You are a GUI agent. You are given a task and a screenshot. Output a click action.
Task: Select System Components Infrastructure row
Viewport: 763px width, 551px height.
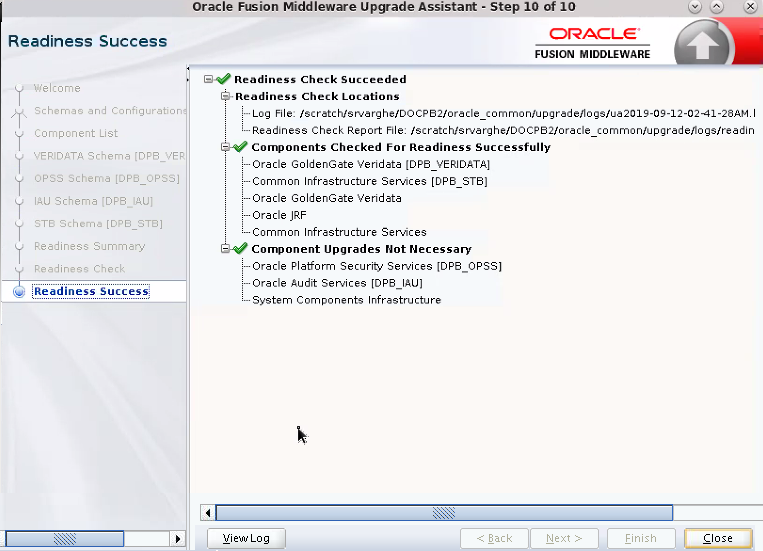tap(346, 300)
